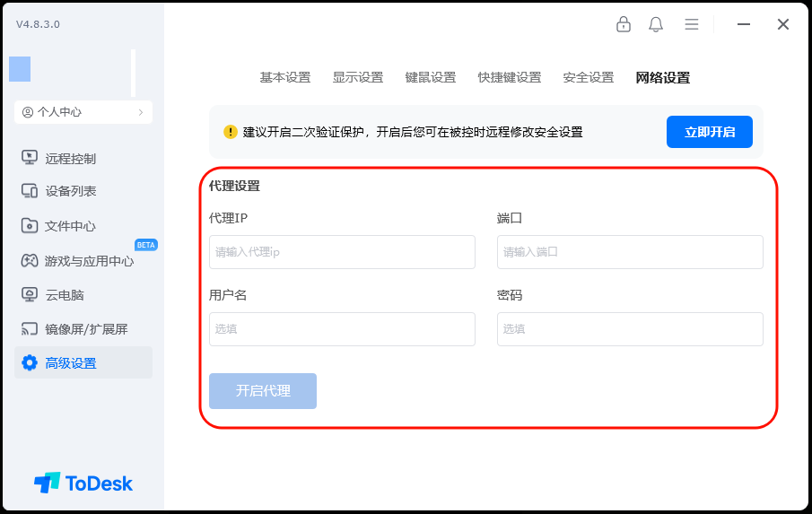Open Device List (设备列表) in the sidebar
Viewport: 812px width, 514px height.
(70, 191)
